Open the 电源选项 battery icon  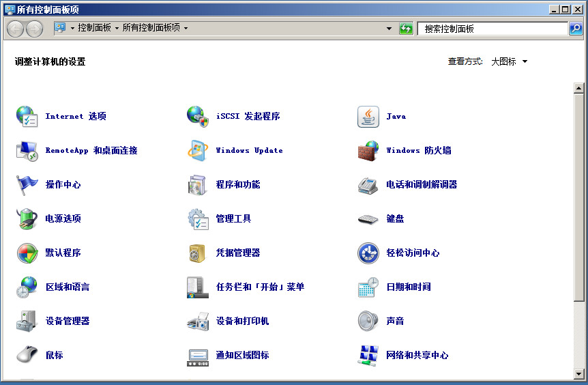click(27, 218)
